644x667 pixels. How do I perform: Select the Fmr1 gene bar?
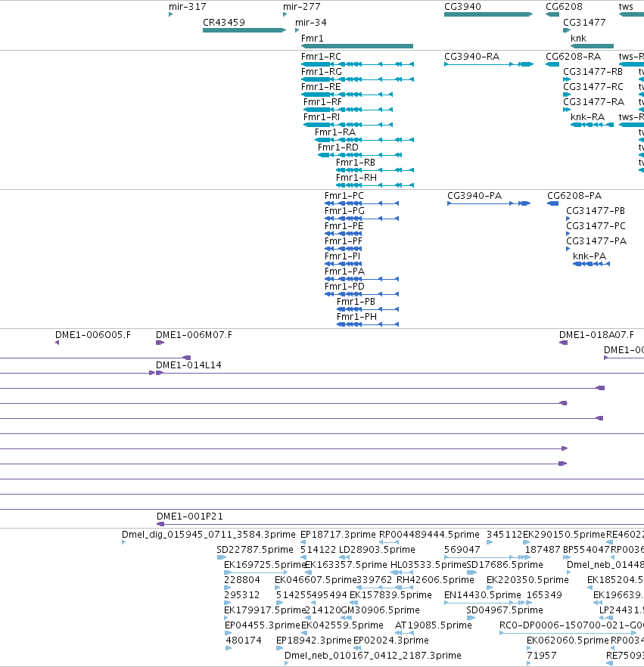coord(356,46)
